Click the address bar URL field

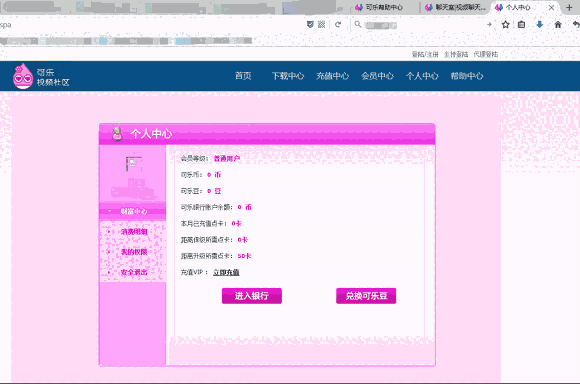click(152, 25)
